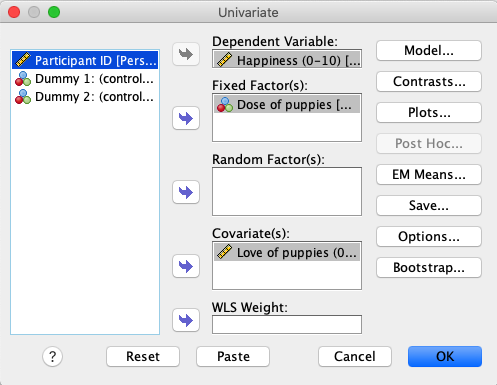Click the Fixed Factor(s) transfer arrow
The image size is (497, 385).
186,118
